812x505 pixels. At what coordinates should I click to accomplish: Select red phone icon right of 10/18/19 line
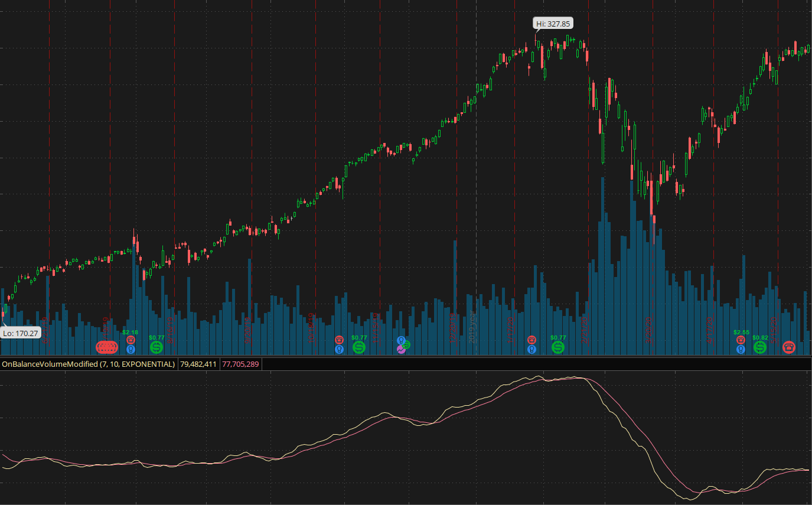click(339, 340)
